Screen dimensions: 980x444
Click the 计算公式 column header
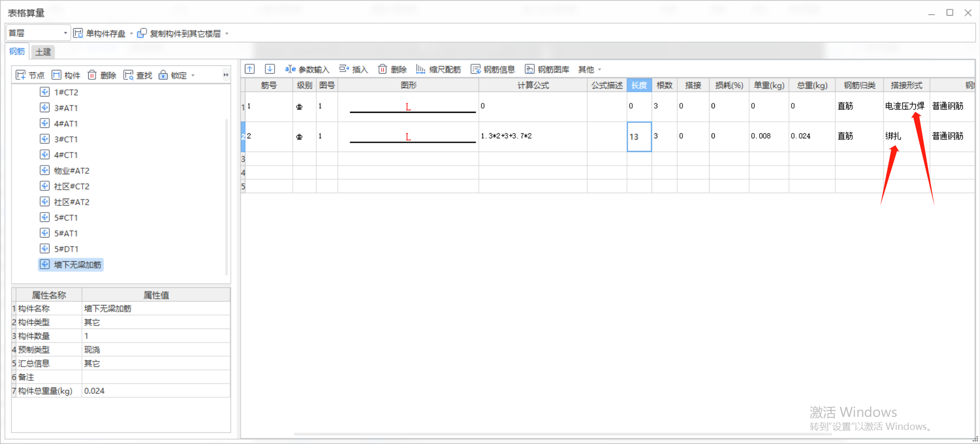pos(533,85)
